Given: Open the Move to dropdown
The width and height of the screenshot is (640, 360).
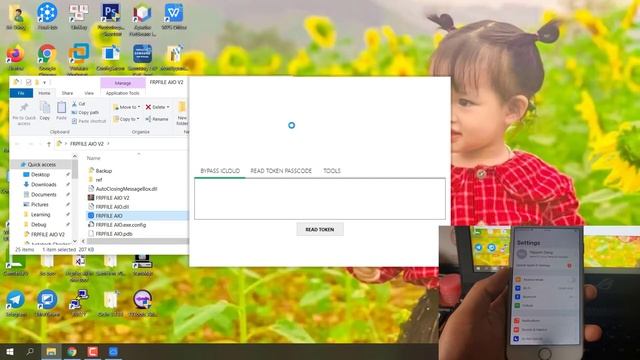Looking at the screenshot, I should [126, 107].
